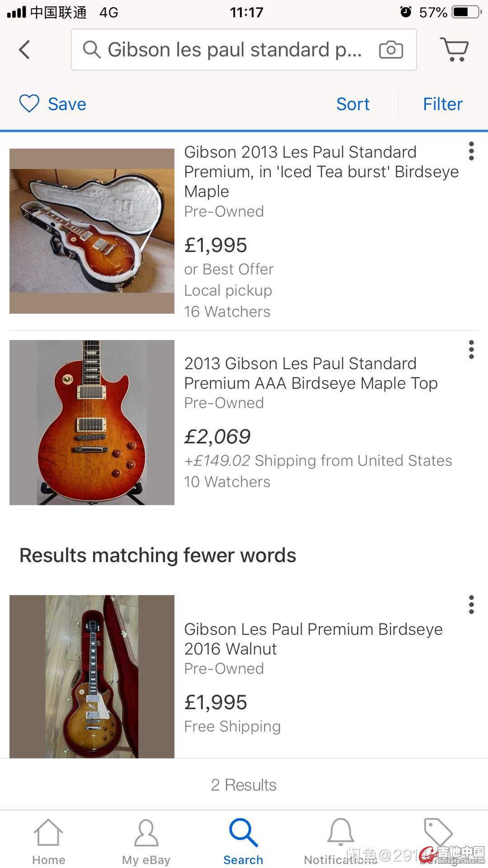488x868 pixels.
Task: Select the Search tab
Action: 243,841
